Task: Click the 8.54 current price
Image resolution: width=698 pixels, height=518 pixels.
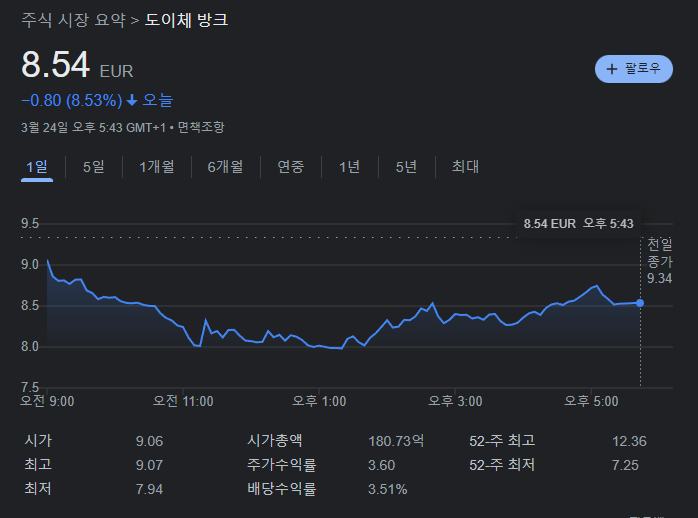Action: (x=56, y=65)
